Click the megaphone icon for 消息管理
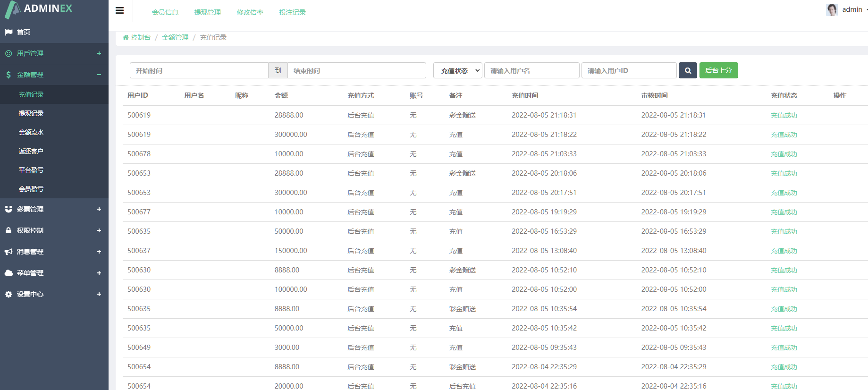This screenshot has width=868, height=390. (x=8, y=252)
